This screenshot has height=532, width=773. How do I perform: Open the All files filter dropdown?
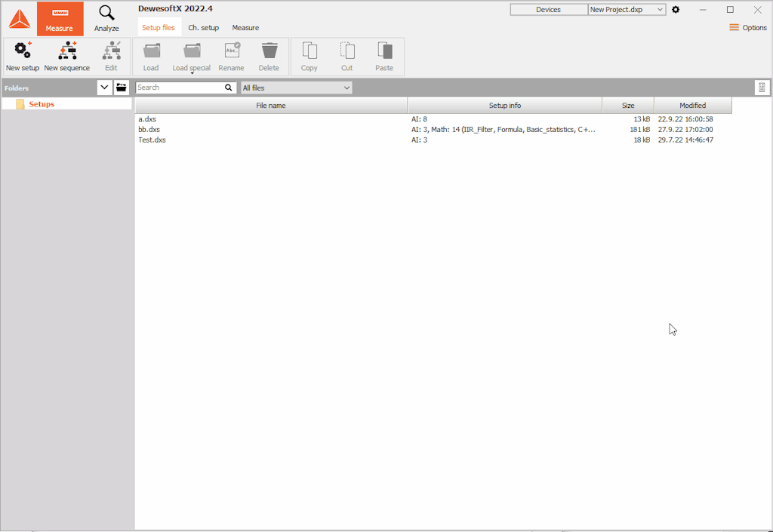(x=296, y=88)
